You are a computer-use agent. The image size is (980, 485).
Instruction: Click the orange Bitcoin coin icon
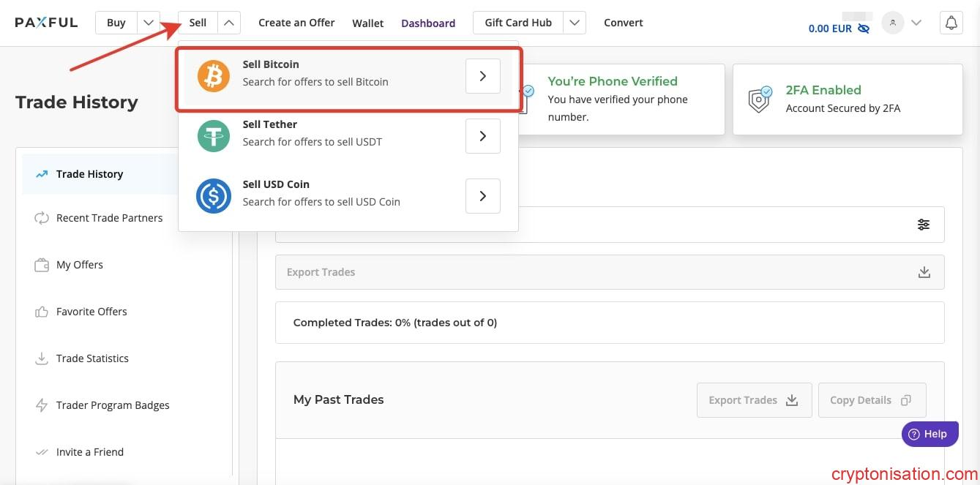pyautogui.click(x=214, y=76)
